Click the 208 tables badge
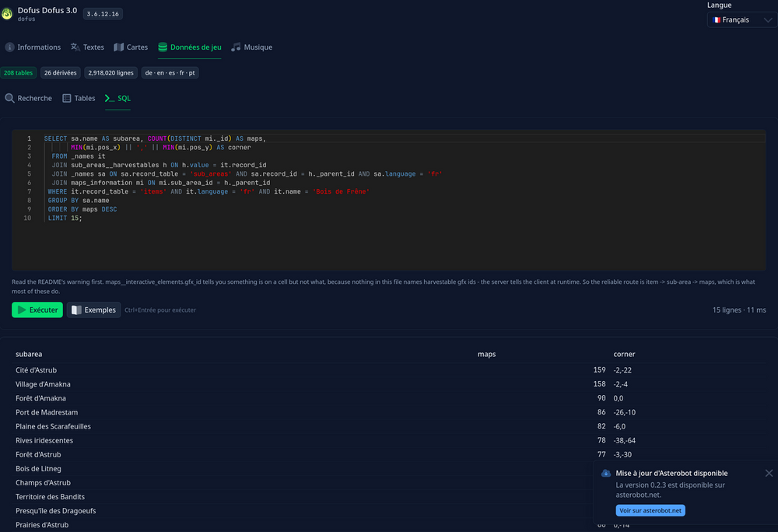Viewport: 778px width, 532px height. coord(19,73)
